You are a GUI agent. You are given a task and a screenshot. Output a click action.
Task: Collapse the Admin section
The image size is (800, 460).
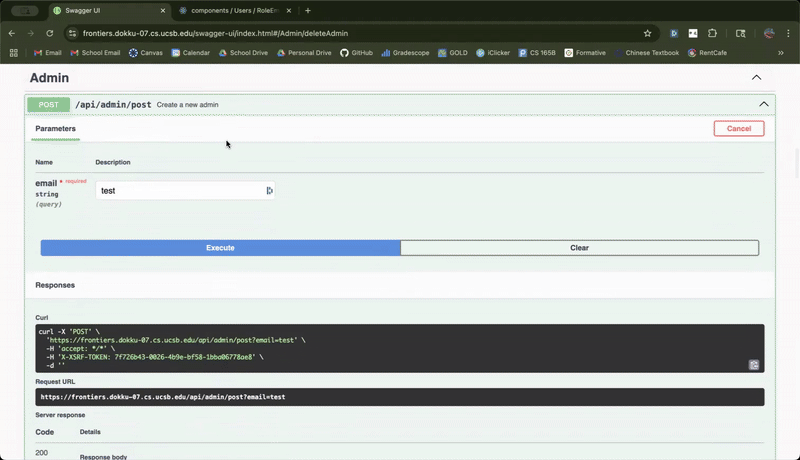[757, 78]
